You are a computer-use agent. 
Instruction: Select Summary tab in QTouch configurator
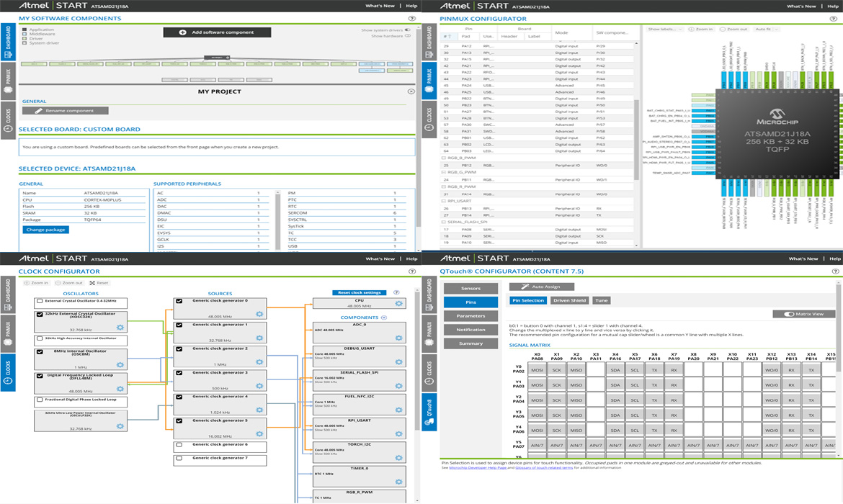[x=470, y=343]
